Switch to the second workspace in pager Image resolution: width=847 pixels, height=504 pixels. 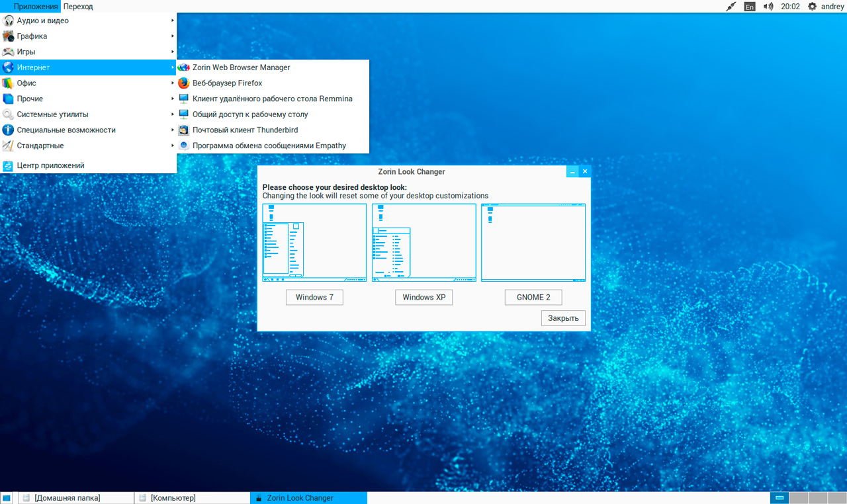pos(799,498)
